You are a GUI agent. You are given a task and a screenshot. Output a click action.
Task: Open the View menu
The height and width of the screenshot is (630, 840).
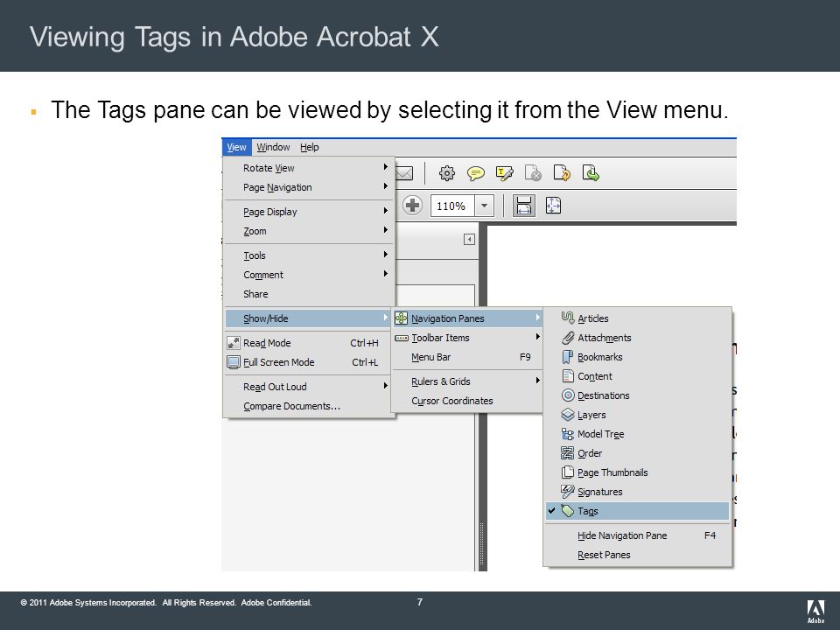click(236, 147)
